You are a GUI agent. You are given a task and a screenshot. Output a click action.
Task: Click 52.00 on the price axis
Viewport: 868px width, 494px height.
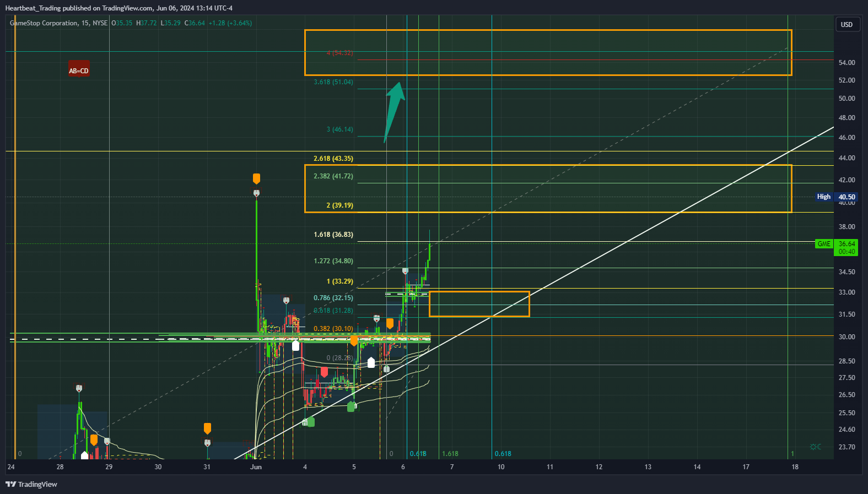[x=847, y=80]
